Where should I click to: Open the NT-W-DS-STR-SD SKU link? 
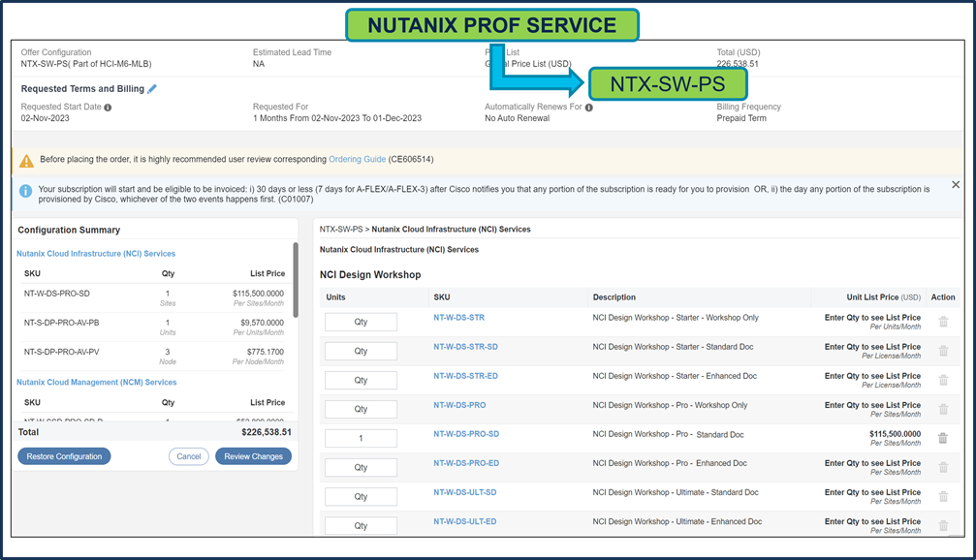pos(465,347)
